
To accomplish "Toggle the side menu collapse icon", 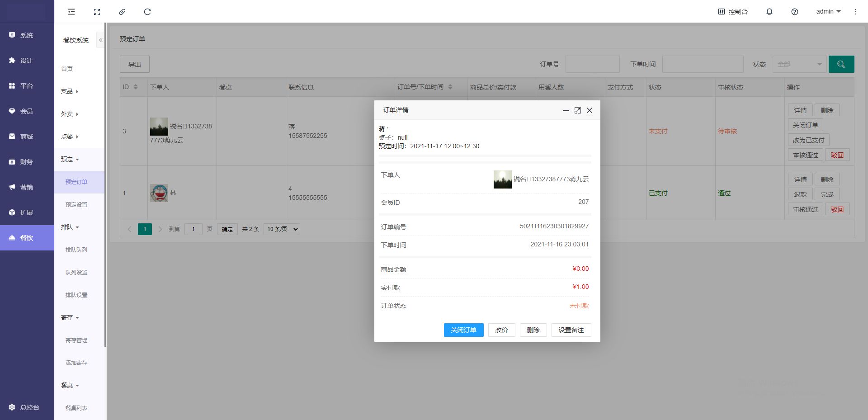I will 71,12.
